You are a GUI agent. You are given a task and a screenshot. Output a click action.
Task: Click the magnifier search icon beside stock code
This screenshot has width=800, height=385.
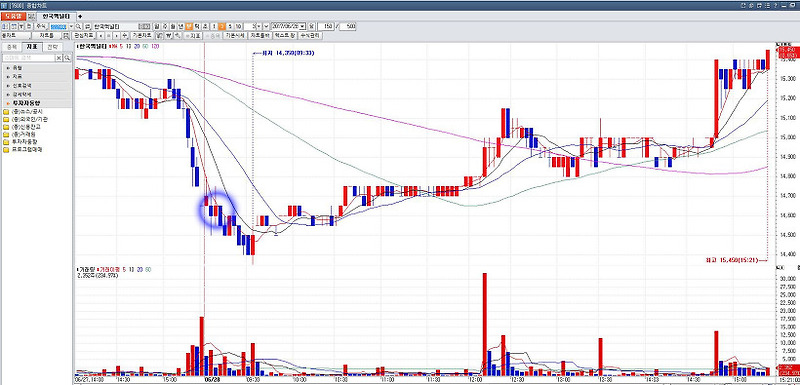[x=79, y=27]
